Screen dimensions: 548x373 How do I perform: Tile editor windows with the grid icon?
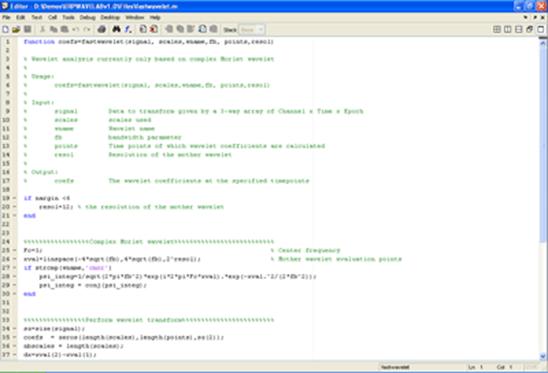(x=497, y=29)
